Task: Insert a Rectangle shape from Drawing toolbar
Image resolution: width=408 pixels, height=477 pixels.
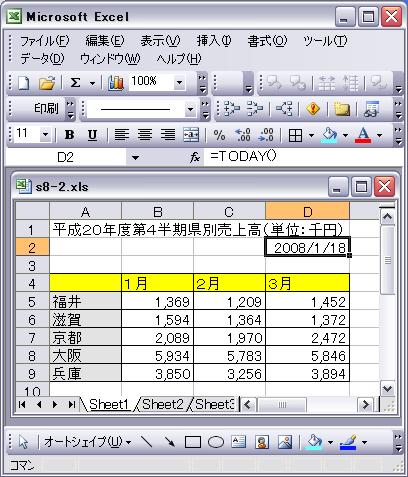Action: click(x=193, y=442)
